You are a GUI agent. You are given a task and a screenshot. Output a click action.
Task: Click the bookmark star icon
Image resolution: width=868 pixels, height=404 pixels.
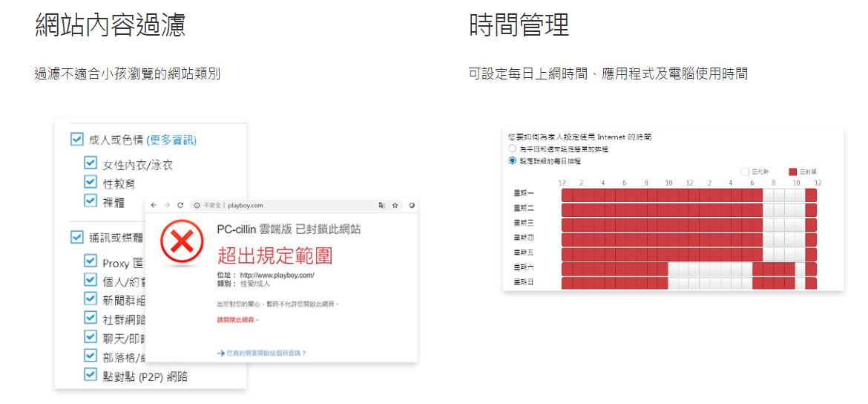395,205
